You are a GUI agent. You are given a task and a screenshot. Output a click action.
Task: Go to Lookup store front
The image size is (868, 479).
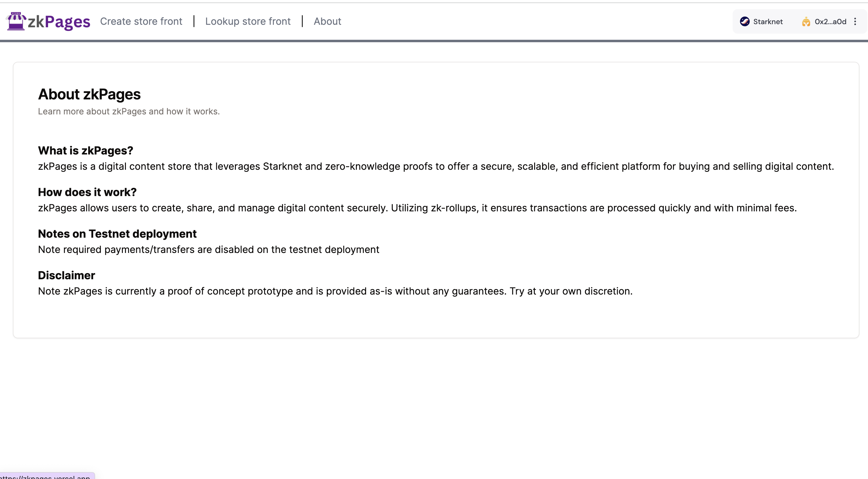pyautogui.click(x=248, y=21)
